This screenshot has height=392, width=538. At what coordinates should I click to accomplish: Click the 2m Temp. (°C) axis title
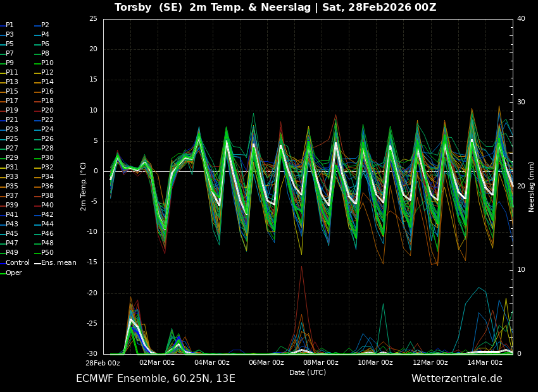[83, 186]
